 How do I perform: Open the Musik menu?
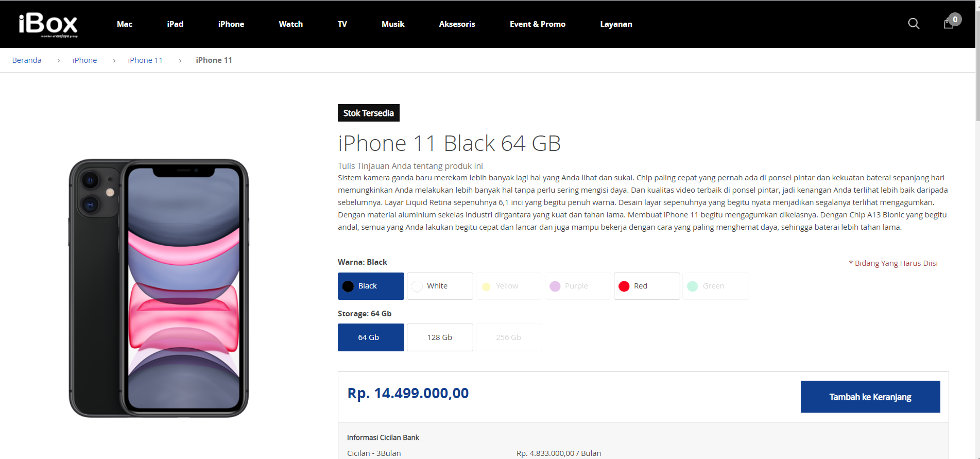pyautogui.click(x=393, y=24)
